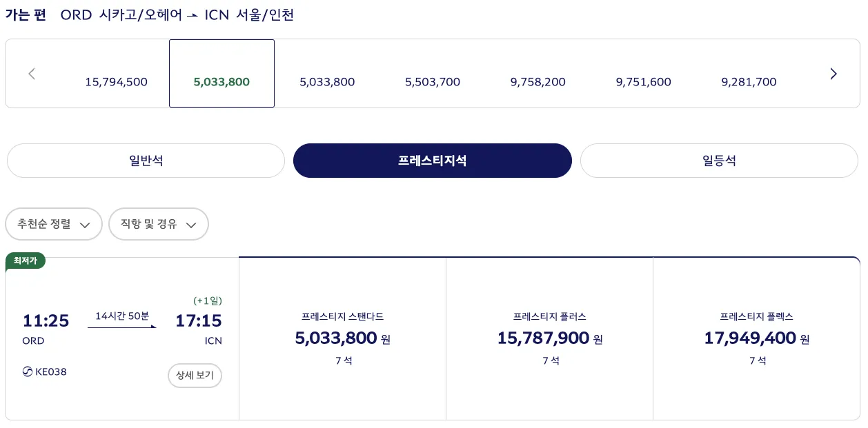Choose 프레스티지 플러스 fare 15,787,900원
This screenshot has width=868, height=428.
pos(550,338)
